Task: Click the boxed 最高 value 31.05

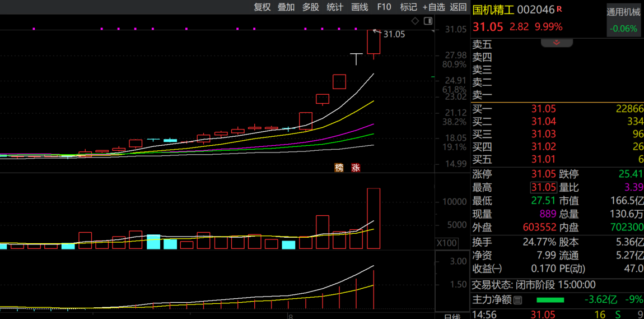Action: pos(543,187)
